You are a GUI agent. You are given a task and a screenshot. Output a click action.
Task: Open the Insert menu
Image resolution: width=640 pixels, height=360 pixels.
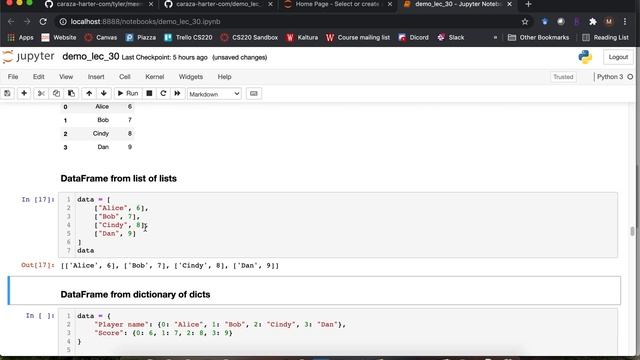[96, 77]
